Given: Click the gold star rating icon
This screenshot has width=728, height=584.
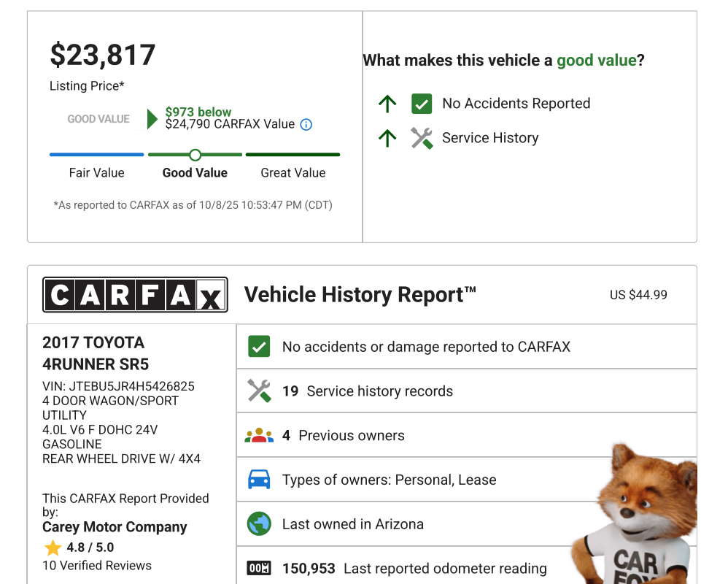Looking at the screenshot, I should (x=53, y=547).
